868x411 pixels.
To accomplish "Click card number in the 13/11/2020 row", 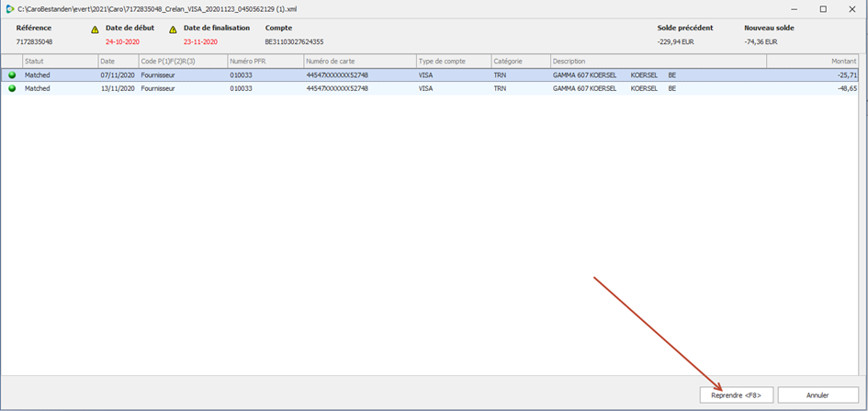I will pyautogui.click(x=337, y=88).
